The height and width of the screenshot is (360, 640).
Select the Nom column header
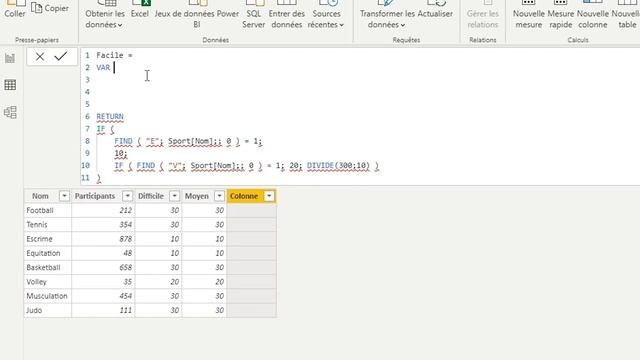(40, 196)
